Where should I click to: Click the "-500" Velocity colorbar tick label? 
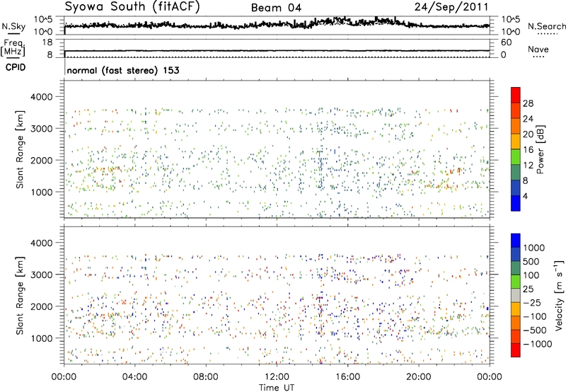535,330
